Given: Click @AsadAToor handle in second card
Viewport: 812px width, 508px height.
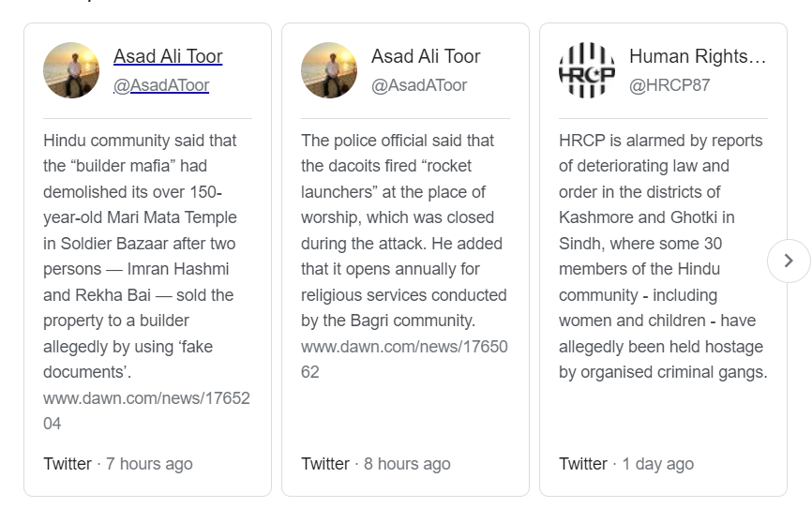Looking at the screenshot, I should point(419,85).
